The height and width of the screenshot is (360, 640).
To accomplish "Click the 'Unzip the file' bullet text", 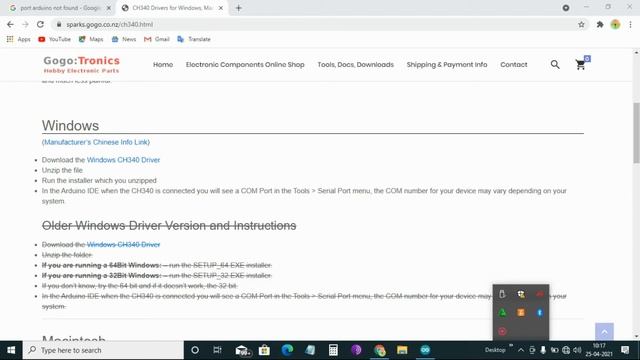I will click(x=62, y=170).
